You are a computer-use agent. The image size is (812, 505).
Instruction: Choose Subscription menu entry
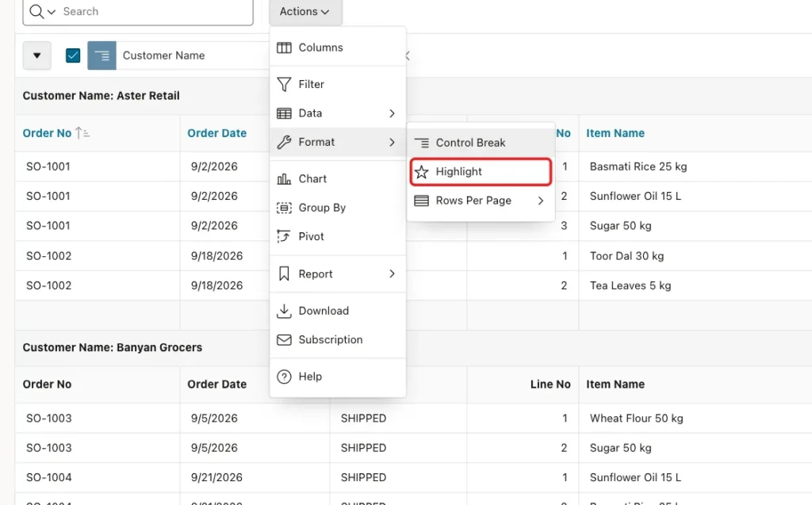coord(338,340)
